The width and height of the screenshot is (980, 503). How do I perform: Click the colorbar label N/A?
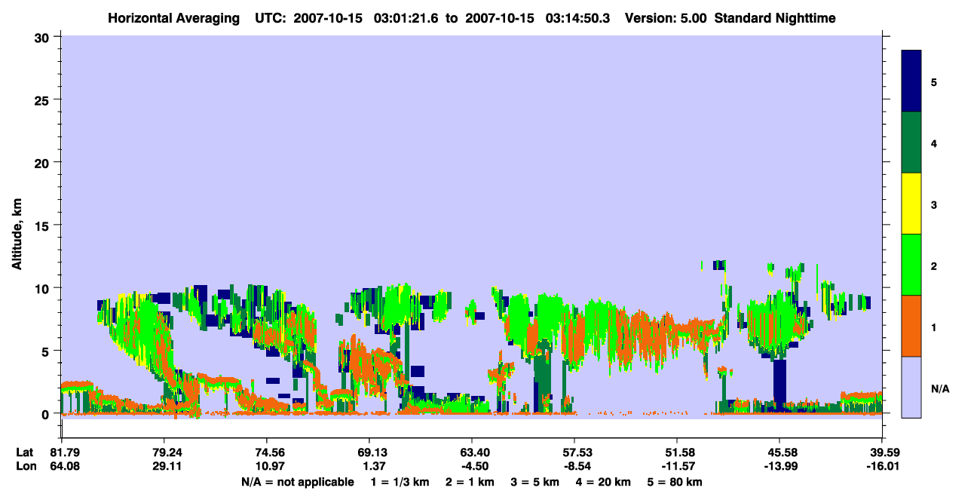tap(939, 389)
